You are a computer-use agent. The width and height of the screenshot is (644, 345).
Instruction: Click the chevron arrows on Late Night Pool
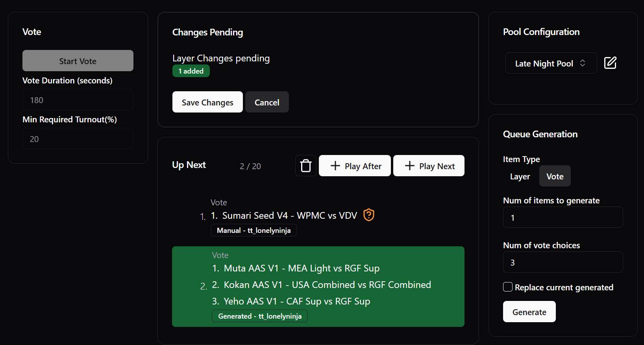(583, 63)
